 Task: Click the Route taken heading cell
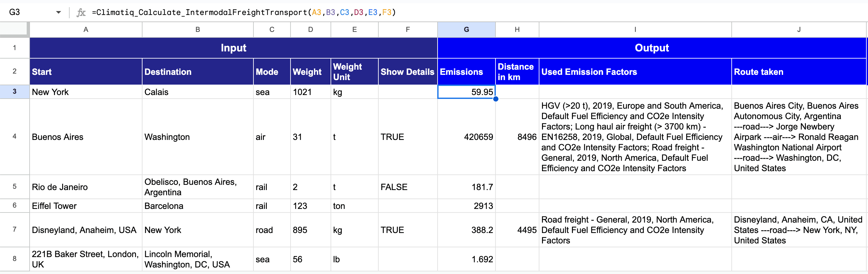point(799,72)
